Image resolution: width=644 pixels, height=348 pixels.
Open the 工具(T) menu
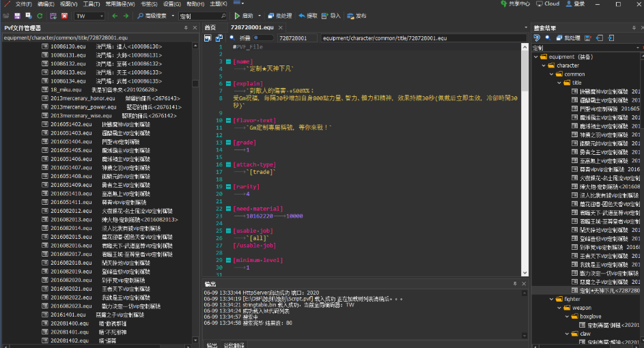coord(92,3)
